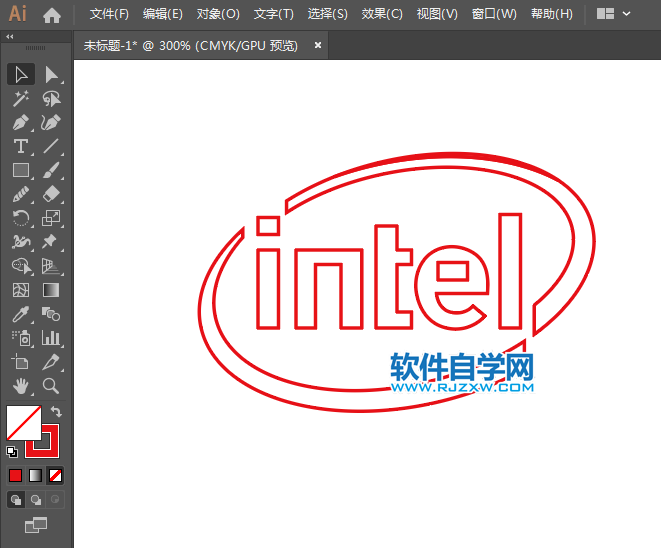The width and height of the screenshot is (661, 548).
Task: Choose the Eyedropper tool
Action: (21, 314)
